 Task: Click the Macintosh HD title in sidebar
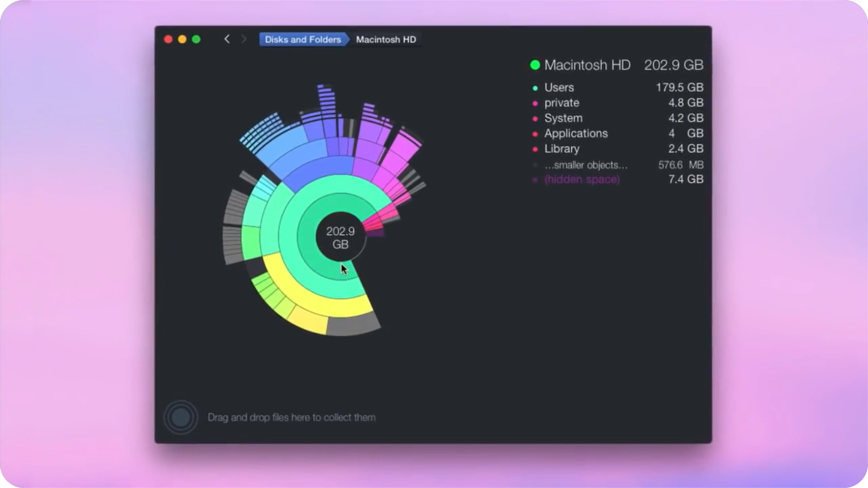pyautogui.click(x=587, y=65)
